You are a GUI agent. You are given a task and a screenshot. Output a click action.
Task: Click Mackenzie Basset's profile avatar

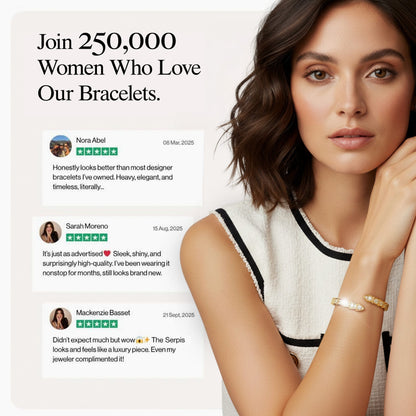(61, 319)
